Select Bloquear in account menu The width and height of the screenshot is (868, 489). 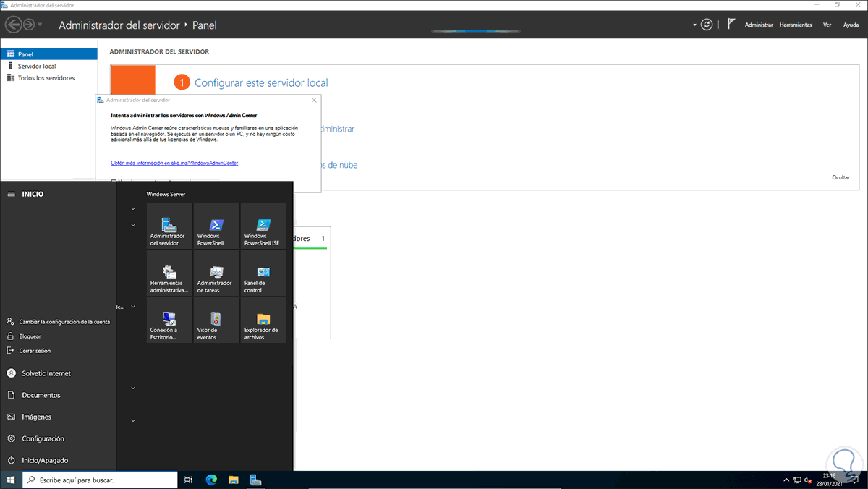58,336
